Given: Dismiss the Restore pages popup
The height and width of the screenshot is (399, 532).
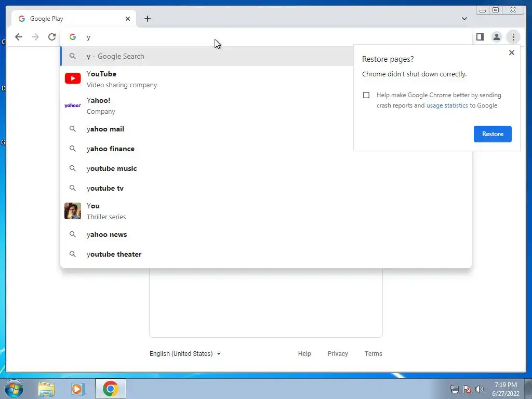Looking at the screenshot, I should click(x=512, y=52).
